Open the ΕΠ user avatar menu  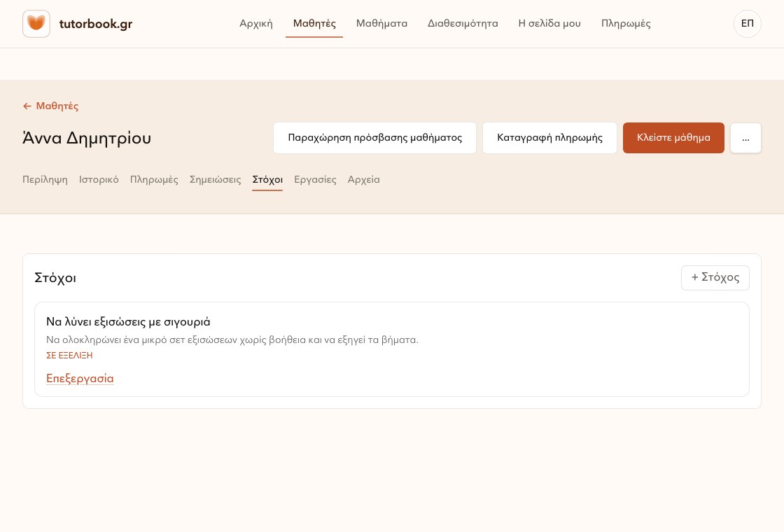747,24
